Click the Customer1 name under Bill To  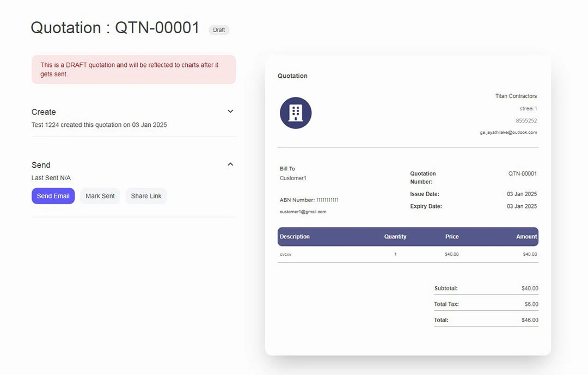click(293, 178)
